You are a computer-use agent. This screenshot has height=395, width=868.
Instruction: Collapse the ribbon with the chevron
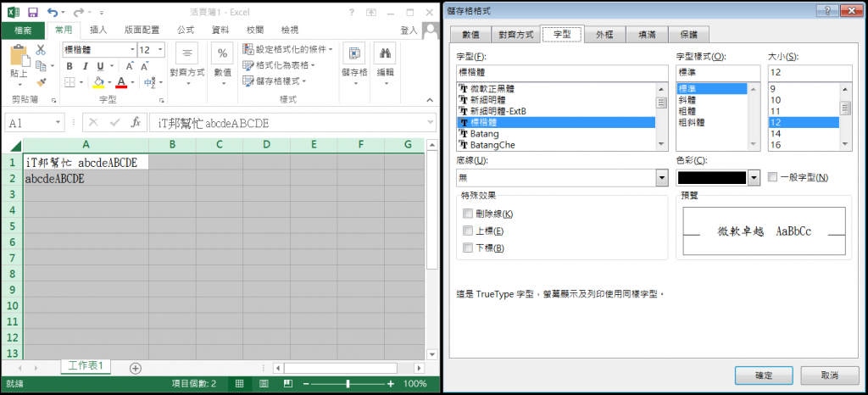(429, 100)
